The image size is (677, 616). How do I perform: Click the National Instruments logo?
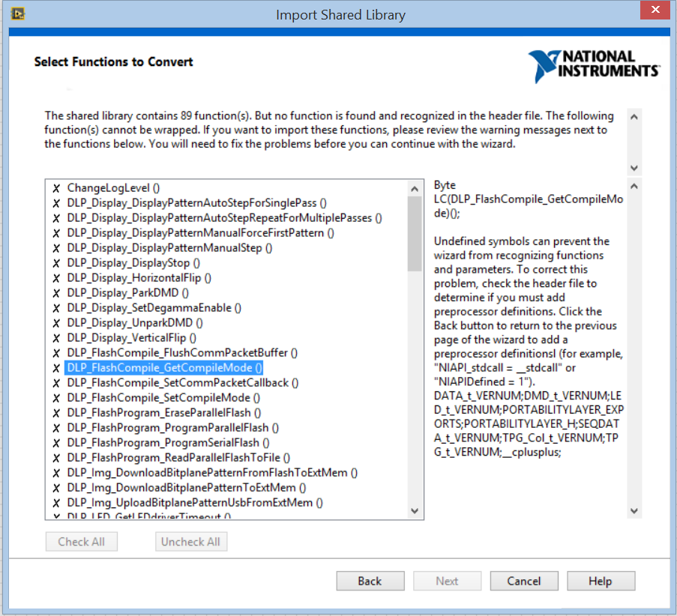pos(594,66)
